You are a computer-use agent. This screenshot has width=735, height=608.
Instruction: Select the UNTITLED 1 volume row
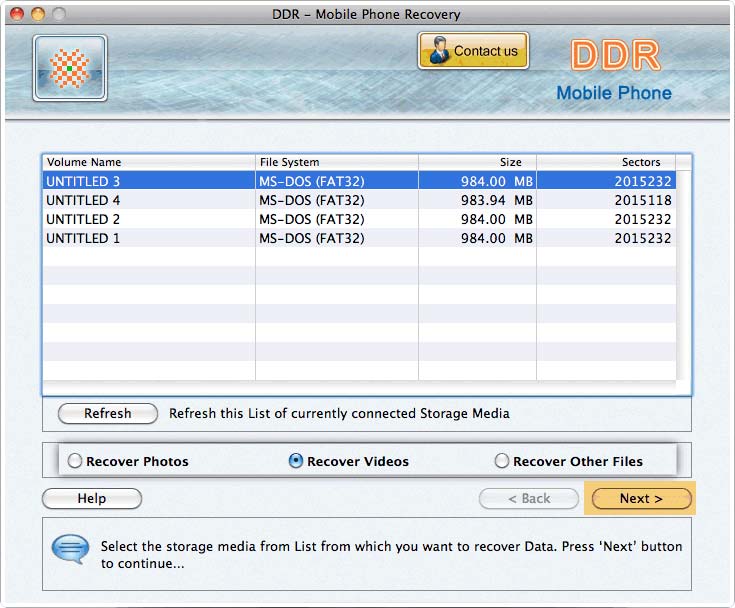coord(359,238)
